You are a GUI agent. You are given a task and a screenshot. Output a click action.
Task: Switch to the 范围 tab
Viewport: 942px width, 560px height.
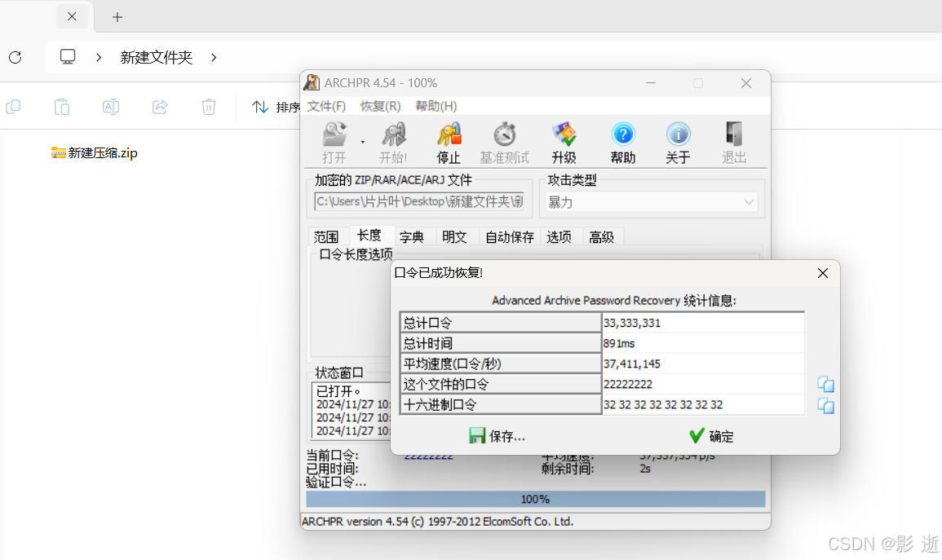326,237
